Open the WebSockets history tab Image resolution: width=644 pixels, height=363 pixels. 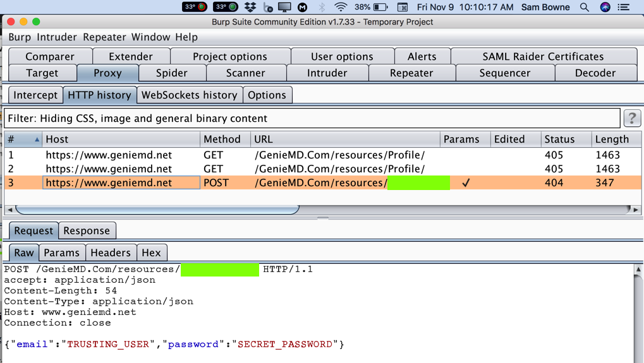pyautogui.click(x=189, y=95)
